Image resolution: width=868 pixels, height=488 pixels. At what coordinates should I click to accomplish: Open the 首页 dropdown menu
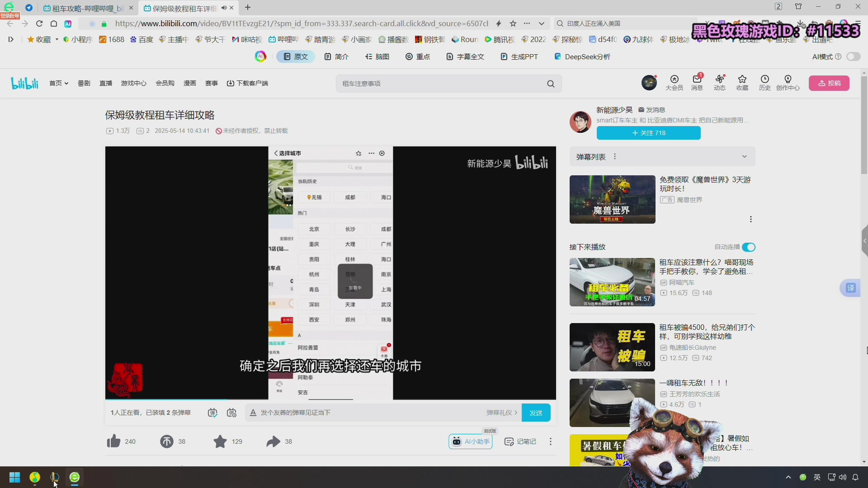58,83
